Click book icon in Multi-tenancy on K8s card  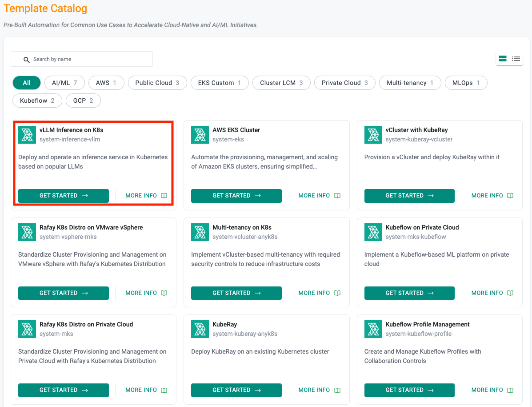(337, 293)
